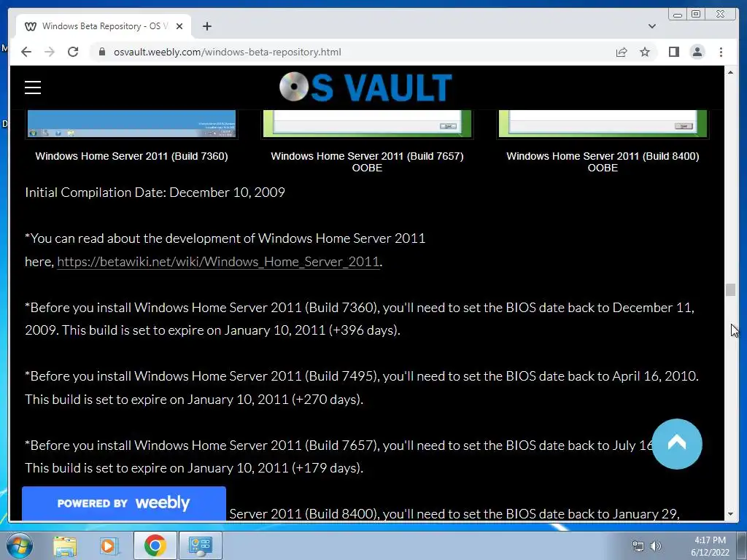Viewport: 747px width, 560px height.
Task: Click the page scrollbar down arrow
Action: click(730, 514)
